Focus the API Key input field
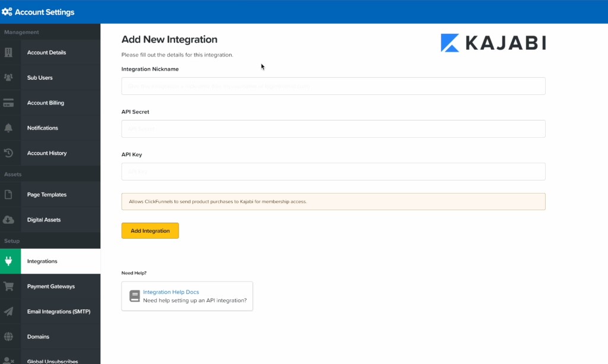 coord(333,172)
